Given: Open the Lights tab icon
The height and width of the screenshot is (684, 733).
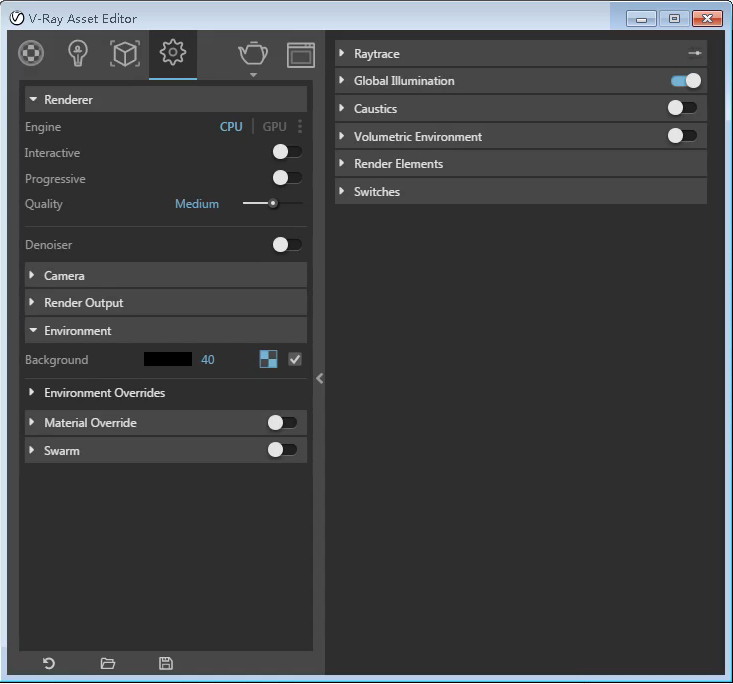Looking at the screenshot, I should pos(78,53).
